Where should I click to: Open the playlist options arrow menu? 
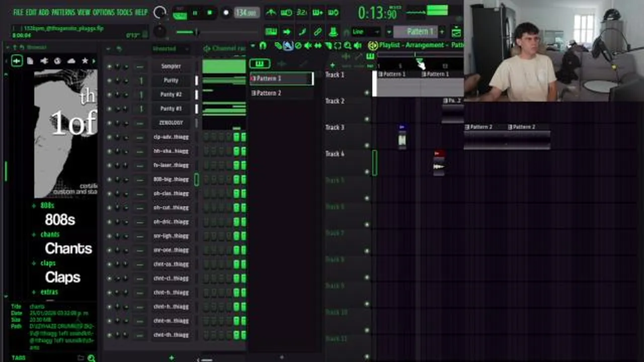[x=253, y=46]
